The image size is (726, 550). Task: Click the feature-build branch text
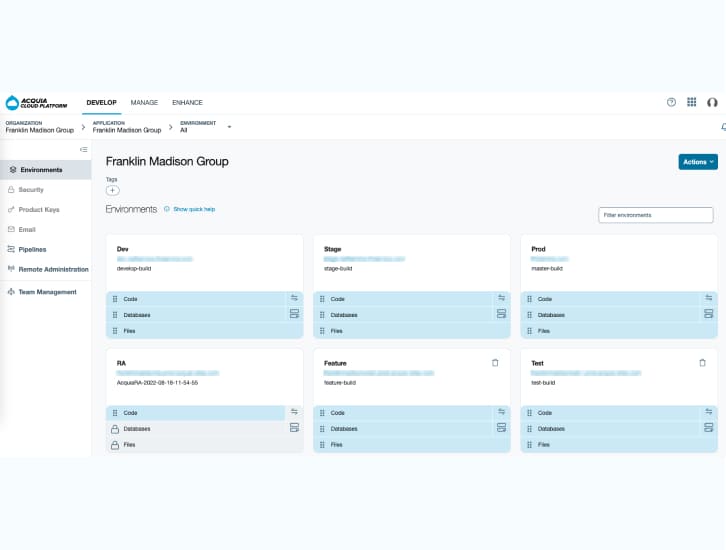[340, 383]
